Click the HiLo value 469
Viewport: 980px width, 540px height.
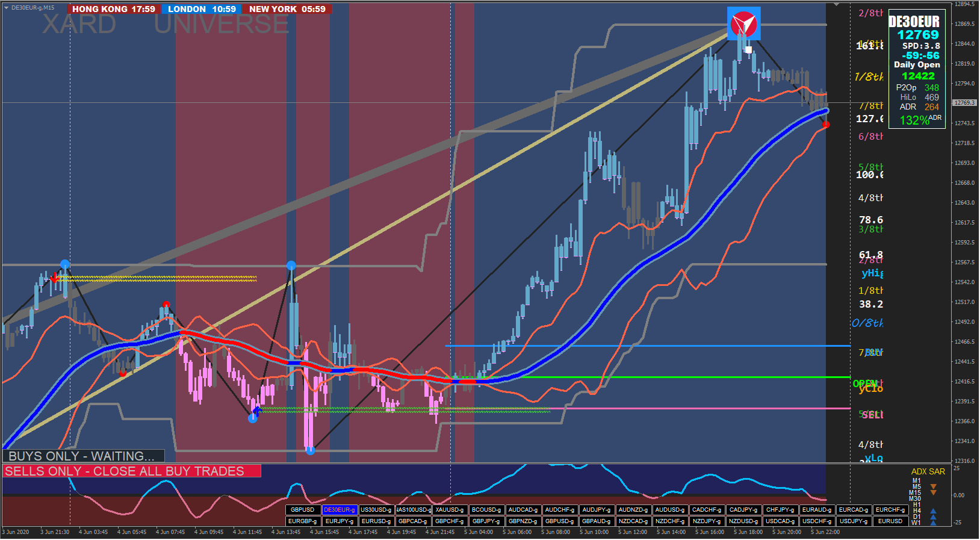932,98
